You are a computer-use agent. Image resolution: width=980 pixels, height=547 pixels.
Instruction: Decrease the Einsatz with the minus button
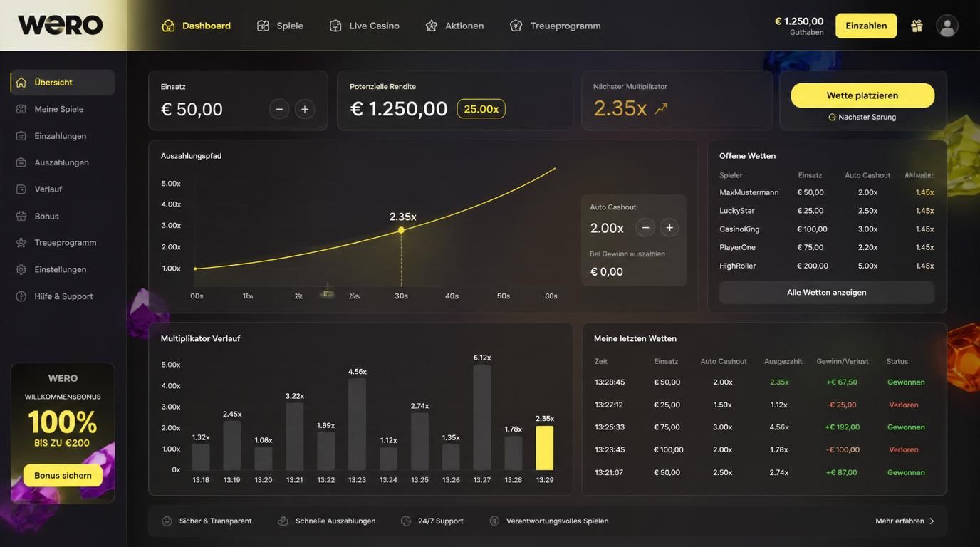(279, 109)
